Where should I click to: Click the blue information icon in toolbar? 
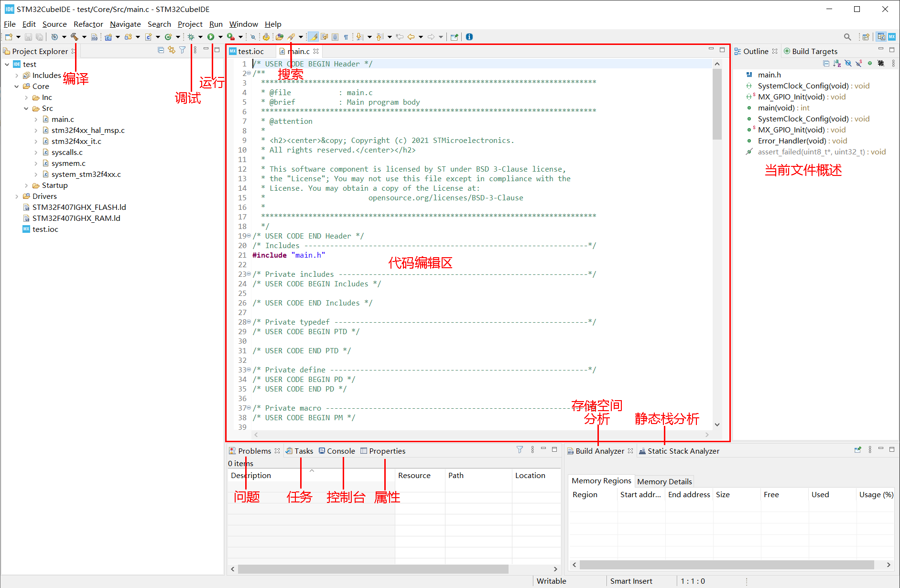[x=469, y=37]
